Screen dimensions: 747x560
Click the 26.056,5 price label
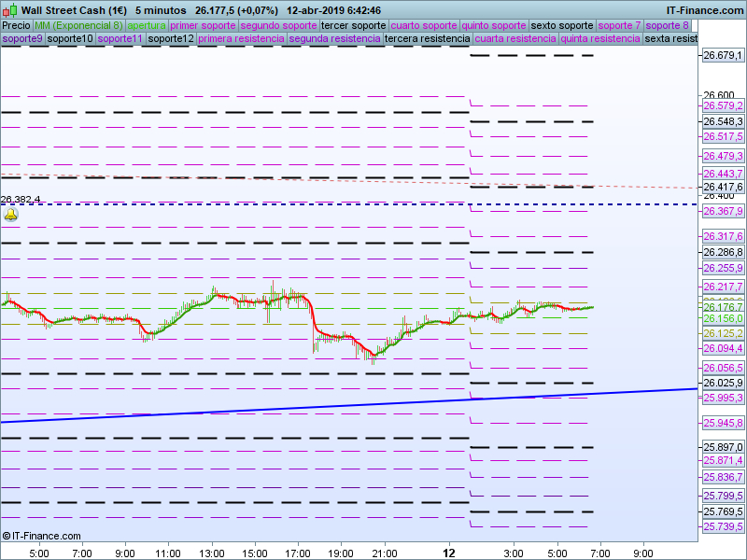tap(723, 368)
